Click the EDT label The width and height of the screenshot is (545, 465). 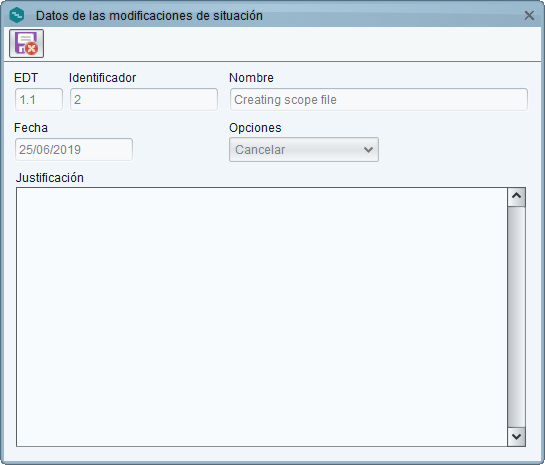click(x=26, y=78)
